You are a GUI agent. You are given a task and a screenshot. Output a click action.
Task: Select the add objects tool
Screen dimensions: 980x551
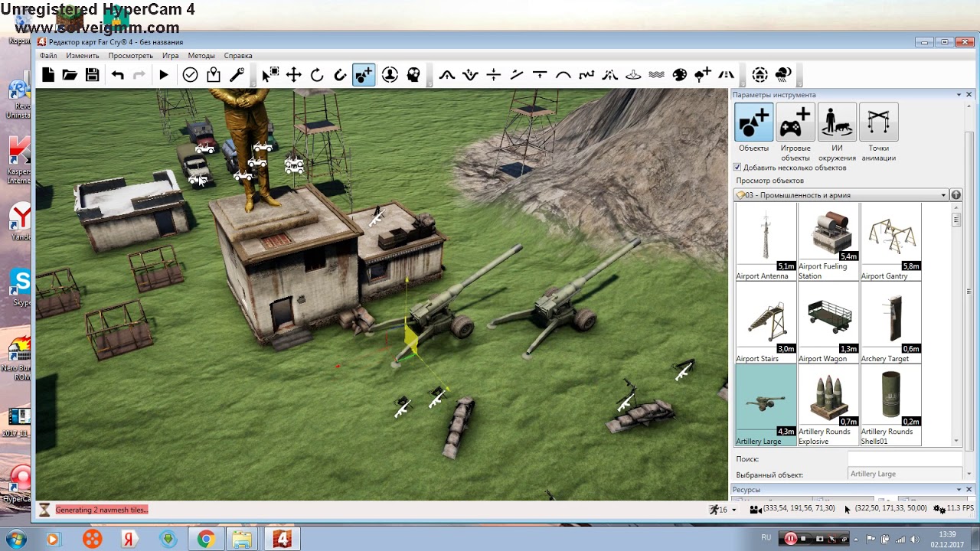pos(364,74)
